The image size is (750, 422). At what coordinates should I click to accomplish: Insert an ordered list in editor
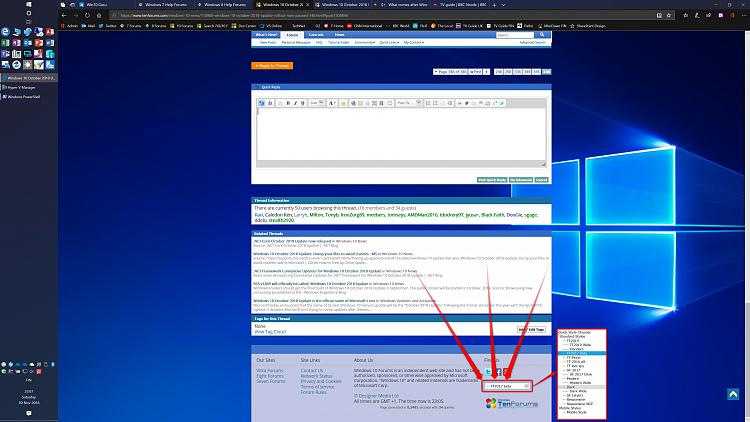pyautogui.click(x=428, y=103)
